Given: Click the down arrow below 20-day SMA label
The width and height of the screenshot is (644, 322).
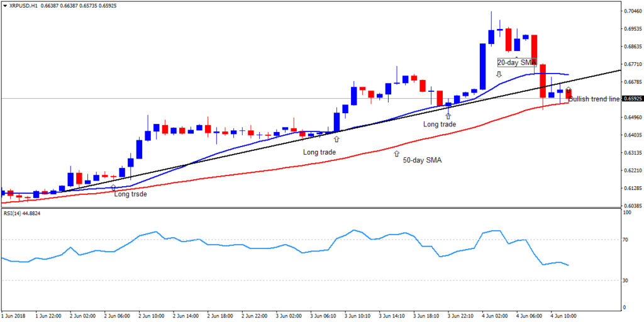Looking at the screenshot, I should tap(499, 74).
